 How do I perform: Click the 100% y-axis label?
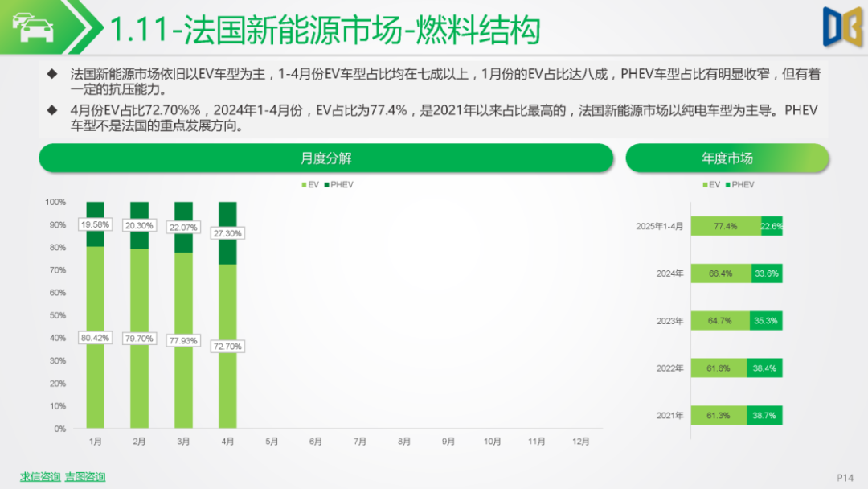point(55,202)
